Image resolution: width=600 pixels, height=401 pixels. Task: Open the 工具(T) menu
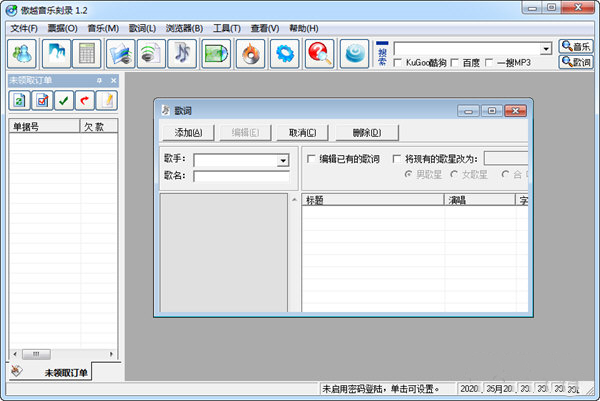click(227, 28)
